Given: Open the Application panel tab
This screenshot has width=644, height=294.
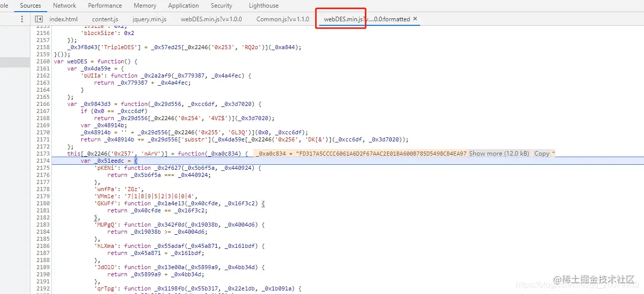Looking at the screenshot, I should pyautogui.click(x=183, y=6).
